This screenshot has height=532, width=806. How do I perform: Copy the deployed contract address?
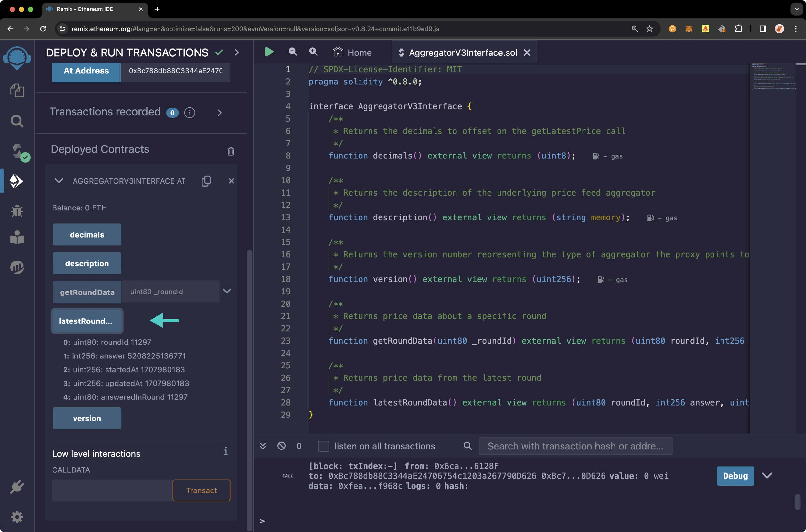tap(206, 181)
